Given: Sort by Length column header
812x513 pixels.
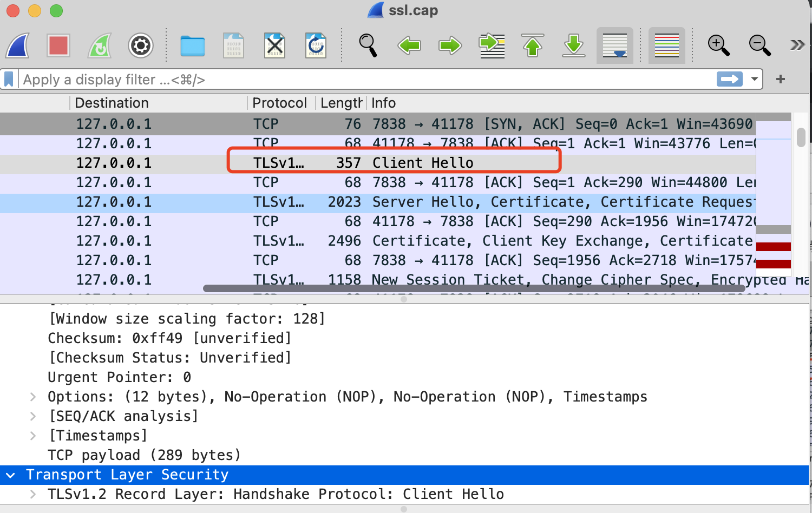Looking at the screenshot, I should coord(341,103).
